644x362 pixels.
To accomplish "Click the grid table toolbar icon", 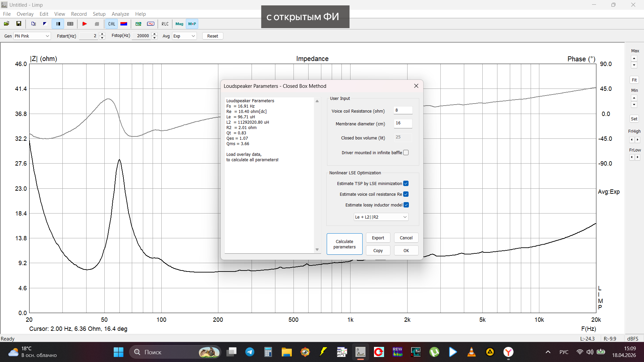I will (70, 24).
